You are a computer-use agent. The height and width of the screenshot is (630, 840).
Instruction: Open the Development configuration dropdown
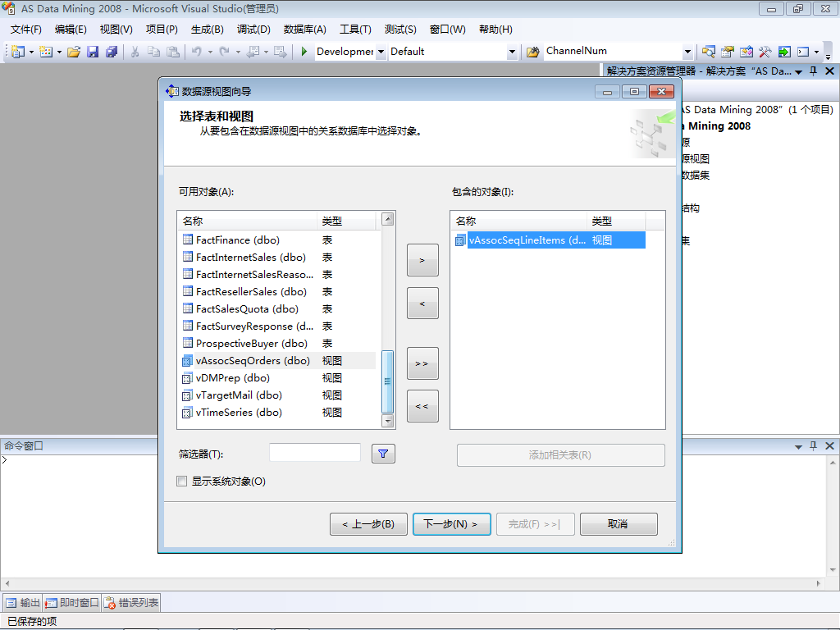[381, 52]
